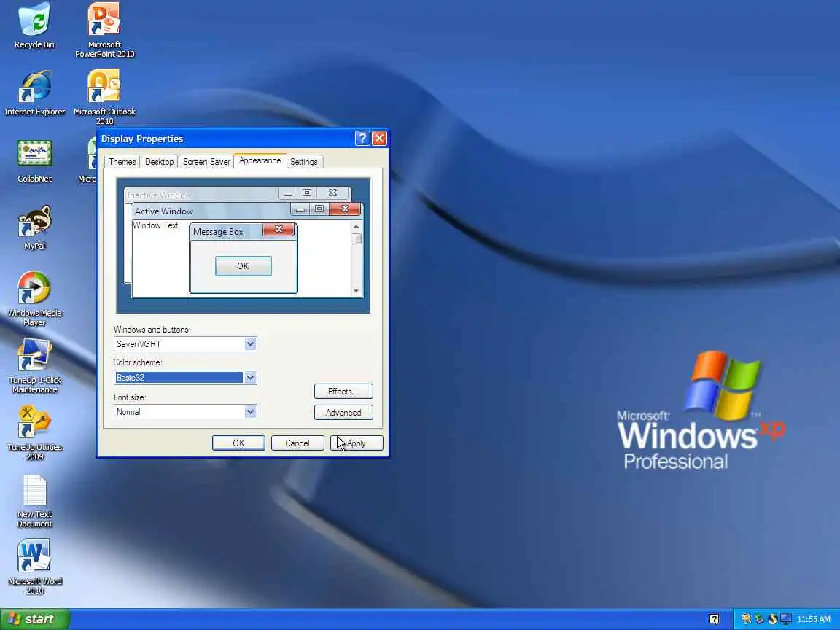Switch to the Screen Saver tab
Image resolution: width=840 pixels, height=630 pixels.
206,162
